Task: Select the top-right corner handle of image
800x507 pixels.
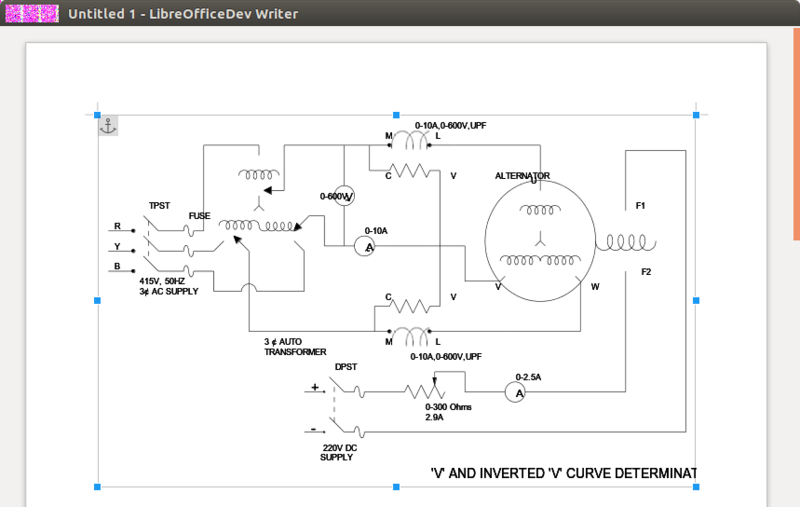Action: pos(696,115)
